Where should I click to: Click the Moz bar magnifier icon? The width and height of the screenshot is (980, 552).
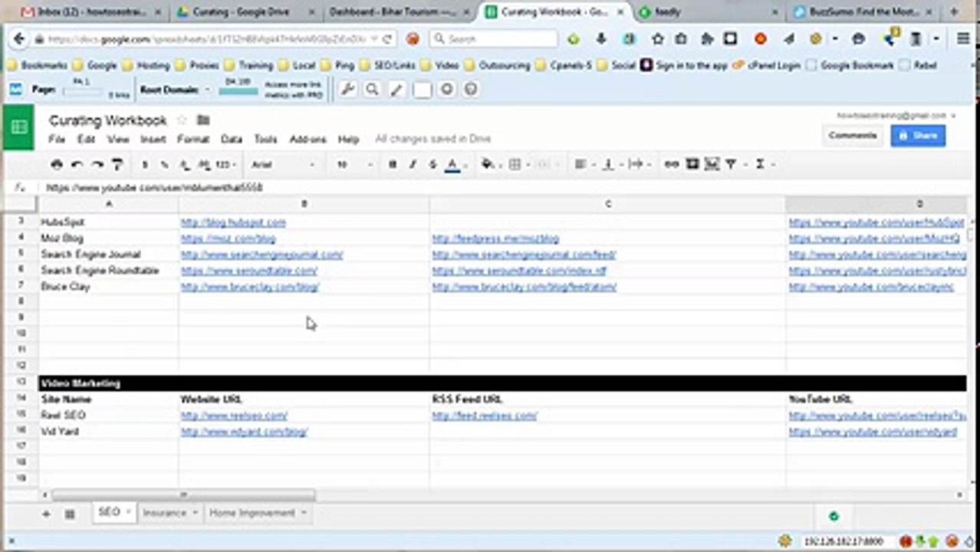click(372, 90)
